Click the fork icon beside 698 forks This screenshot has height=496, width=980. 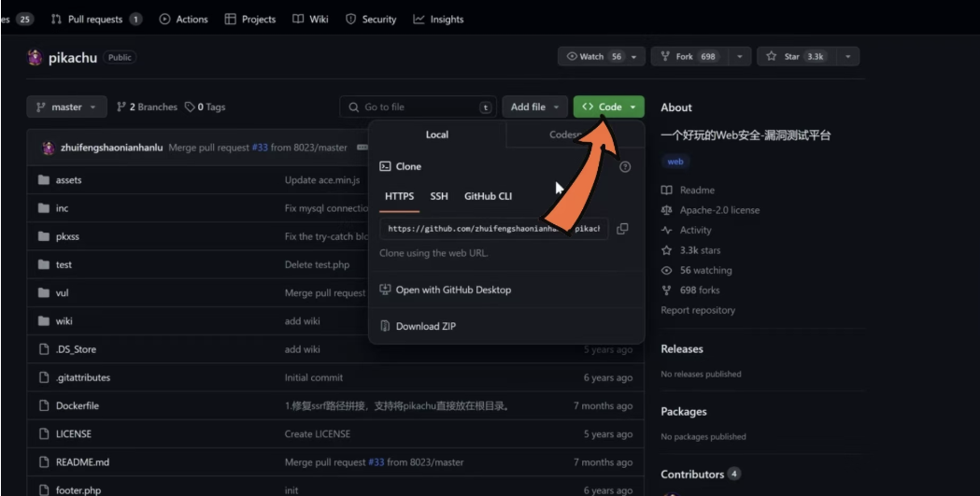click(x=667, y=291)
